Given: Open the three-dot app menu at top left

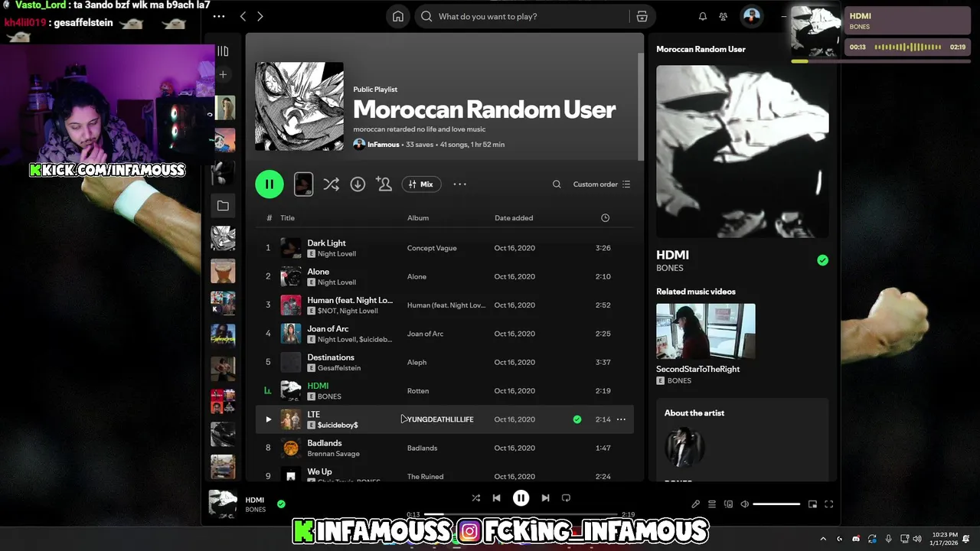Looking at the screenshot, I should pos(219,16).
